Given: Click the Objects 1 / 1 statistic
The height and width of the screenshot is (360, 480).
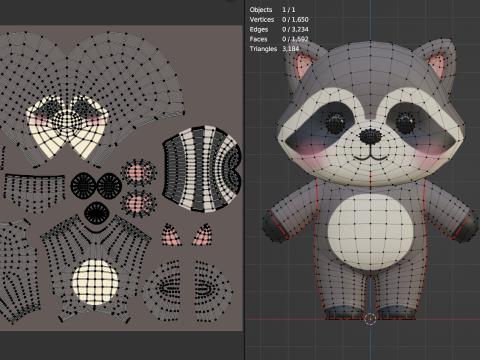Looking at the screenshot, I should pos(272,10).
